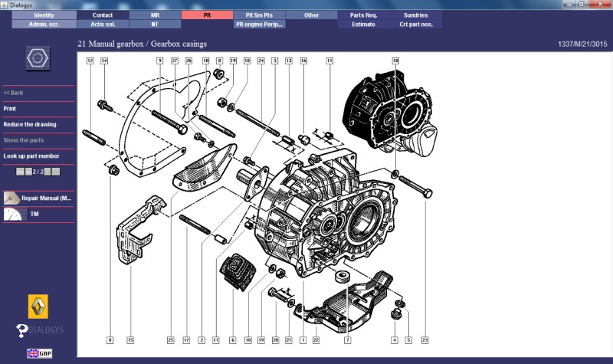Go to first drawing page button
The width and height of the screenshot is (613, 364).
pyautogui.click(x=19, y=172)
